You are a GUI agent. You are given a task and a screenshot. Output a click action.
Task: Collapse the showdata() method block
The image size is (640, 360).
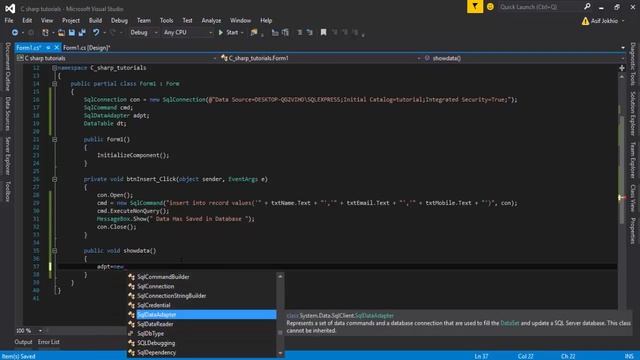pyautogui.click(x=54, y=251)
